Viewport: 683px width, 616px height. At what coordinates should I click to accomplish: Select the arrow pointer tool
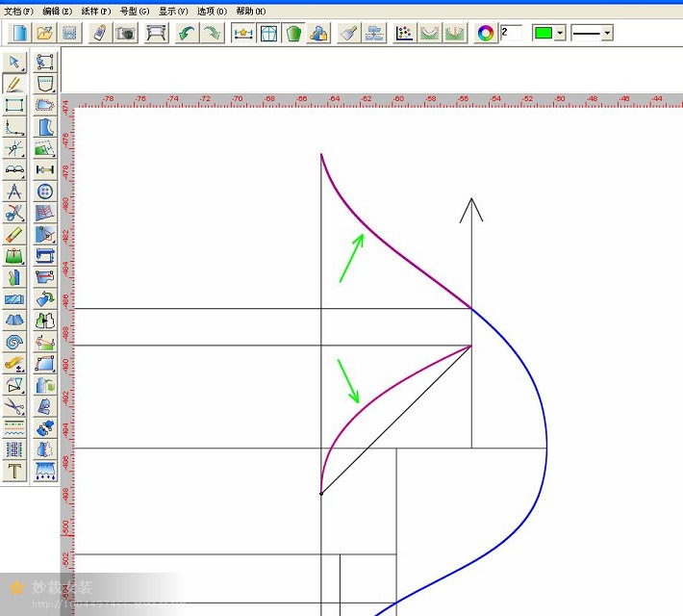(14, 63)
